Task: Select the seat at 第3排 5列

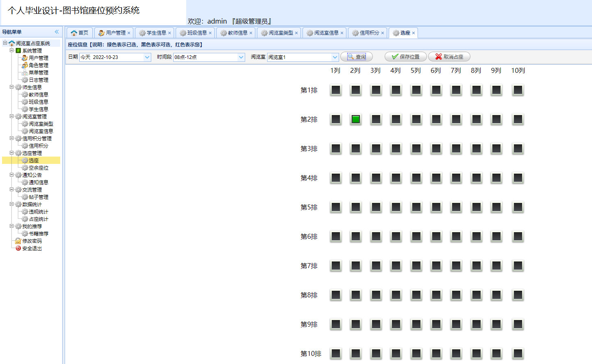Action: pyautogui.click(x=416, y=148)
